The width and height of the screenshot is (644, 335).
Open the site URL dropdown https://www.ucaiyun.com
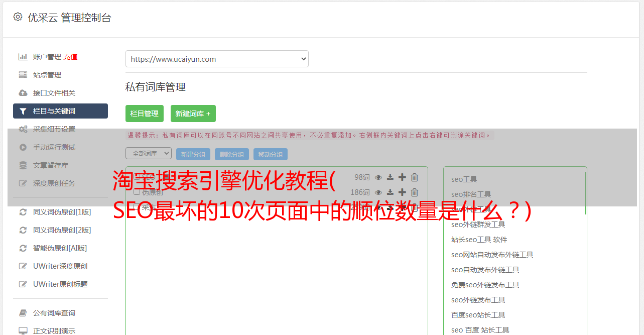pos(217,59)
